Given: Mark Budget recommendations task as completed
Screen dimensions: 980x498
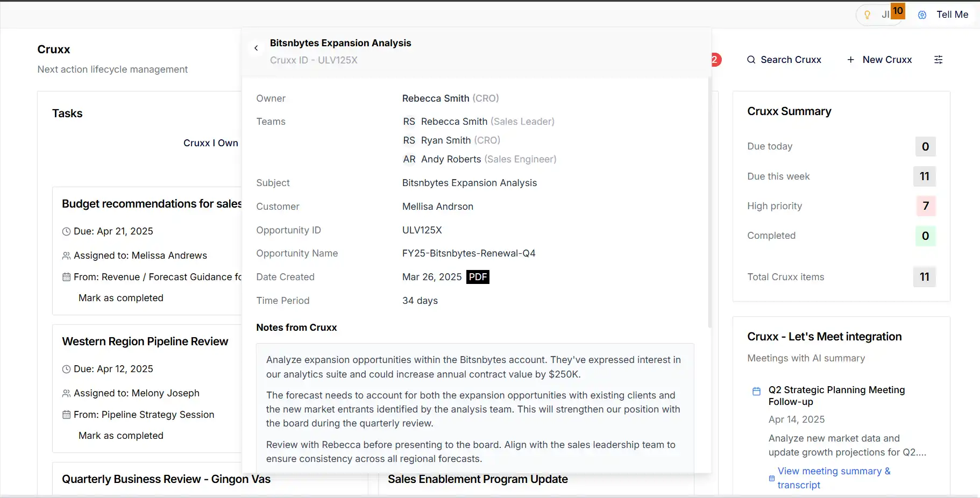Looking at the screenshot, I should pos(120,298).
